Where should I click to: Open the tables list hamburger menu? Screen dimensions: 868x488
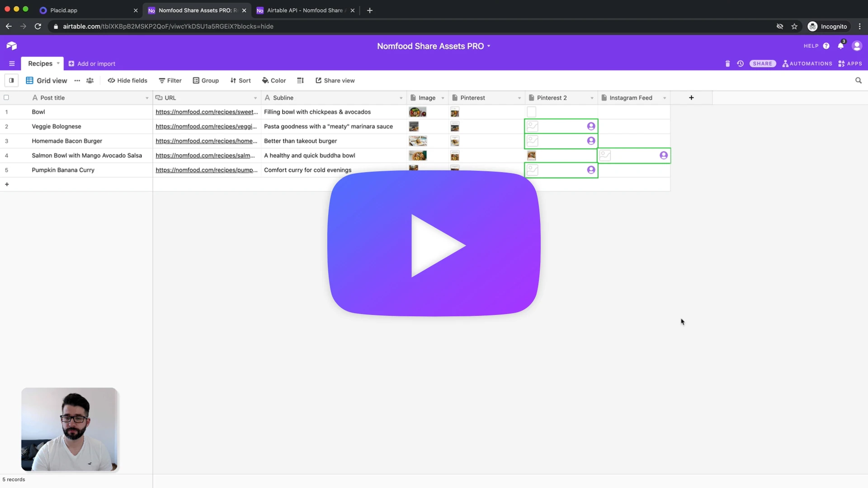point(12,64)
